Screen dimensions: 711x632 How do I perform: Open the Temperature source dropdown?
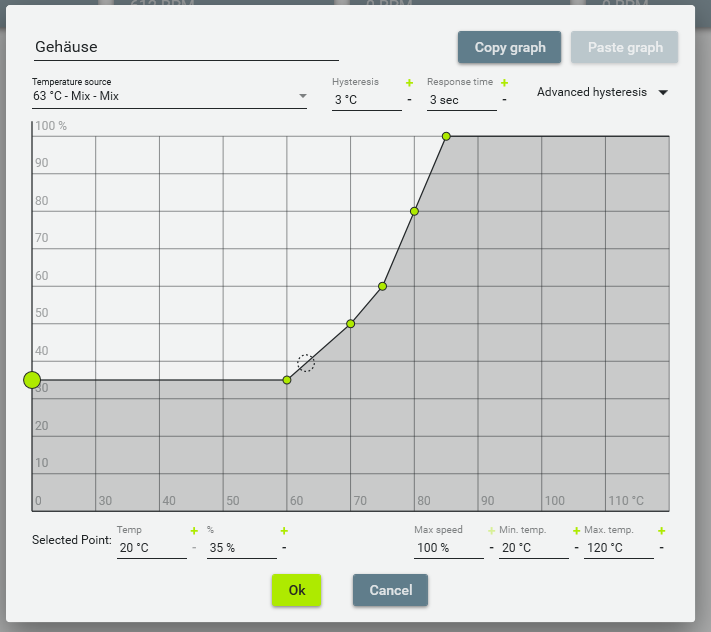169,96
